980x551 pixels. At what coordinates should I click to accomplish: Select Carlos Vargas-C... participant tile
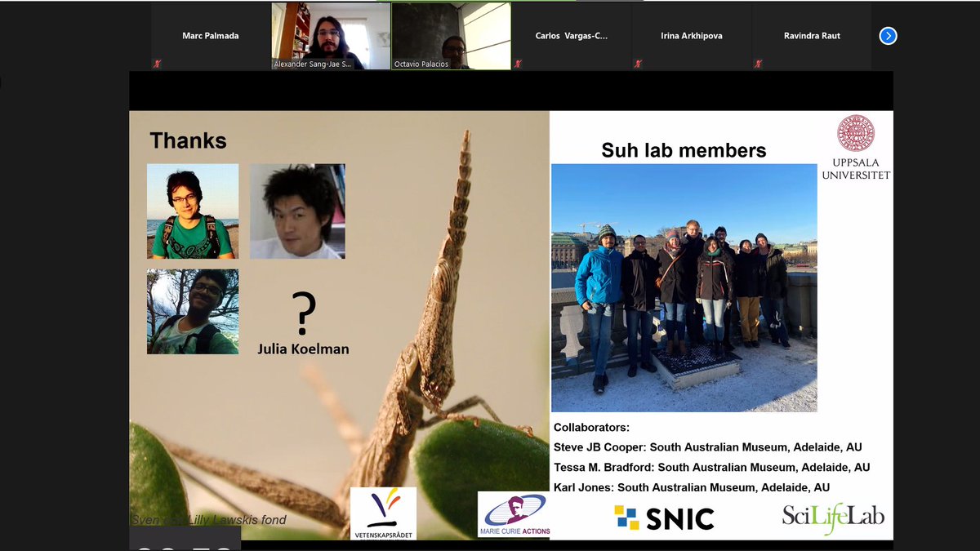click(x=572, y=36)
